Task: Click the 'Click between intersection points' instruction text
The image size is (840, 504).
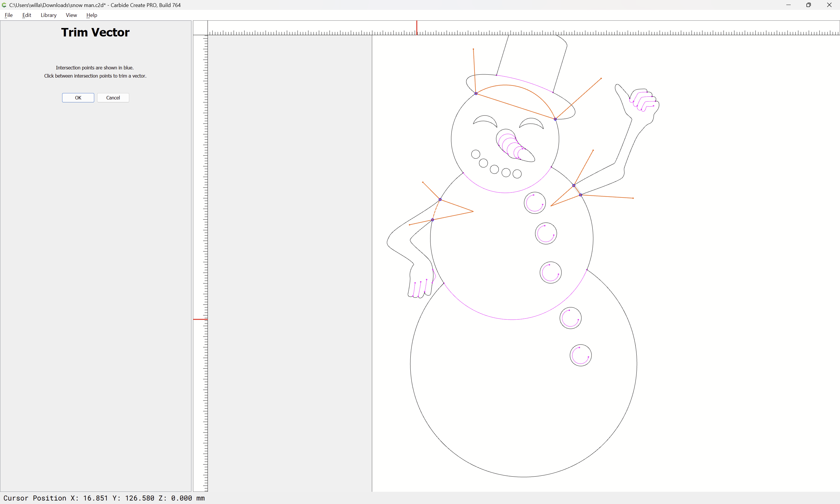Action: point(95,76)
